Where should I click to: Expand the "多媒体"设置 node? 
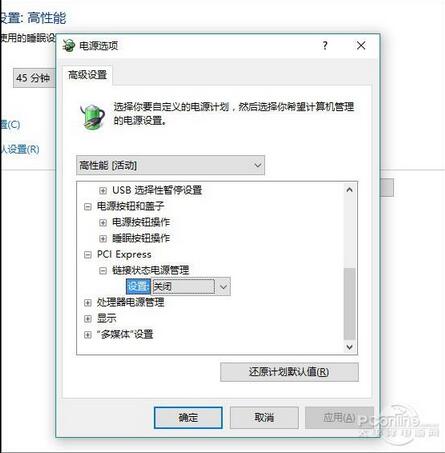point(87,335)
